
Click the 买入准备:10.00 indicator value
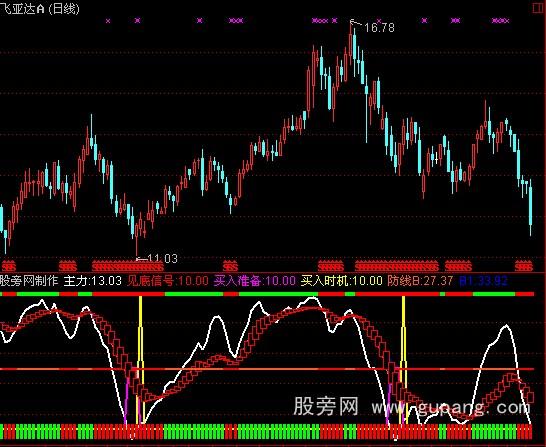tap(255, 281)
